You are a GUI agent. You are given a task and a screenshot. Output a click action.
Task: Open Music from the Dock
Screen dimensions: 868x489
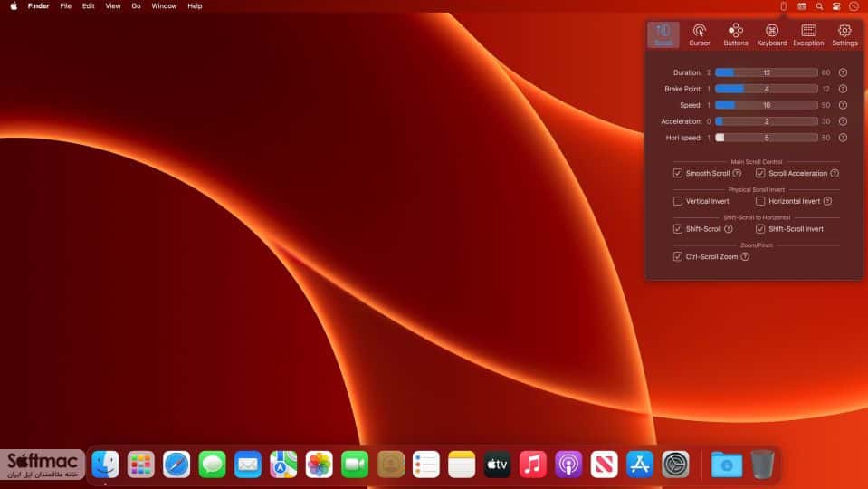(533, 464)
